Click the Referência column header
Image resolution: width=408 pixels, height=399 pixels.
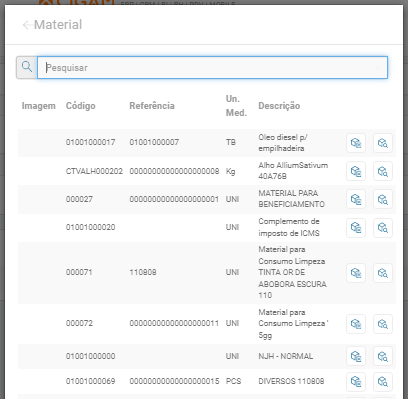click(152, 106)
